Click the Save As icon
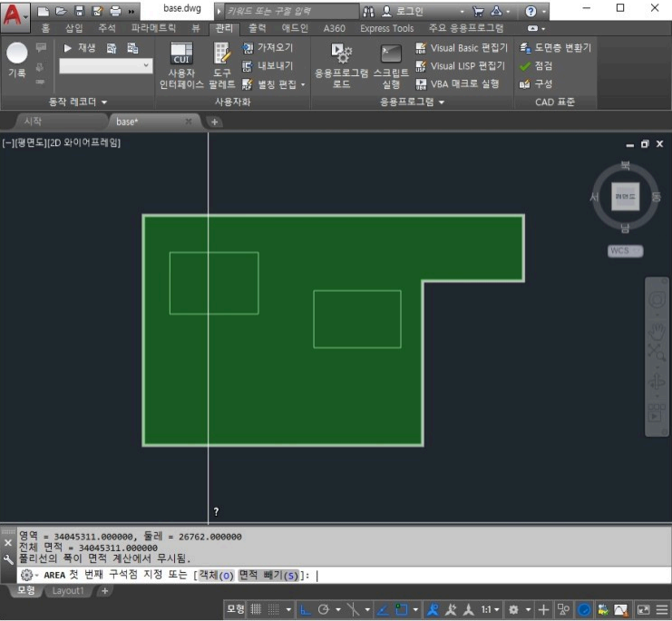The width and height of the screenshot is (672, 621). coord(98,12)
